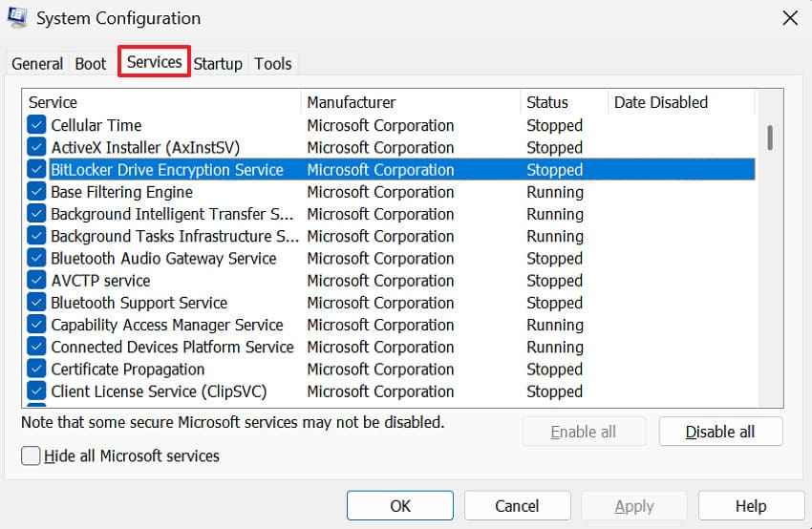Uncheck the Bluetooth Support Service checkbox
Viewport: 812px width, 529px height.
coord(36,303)
